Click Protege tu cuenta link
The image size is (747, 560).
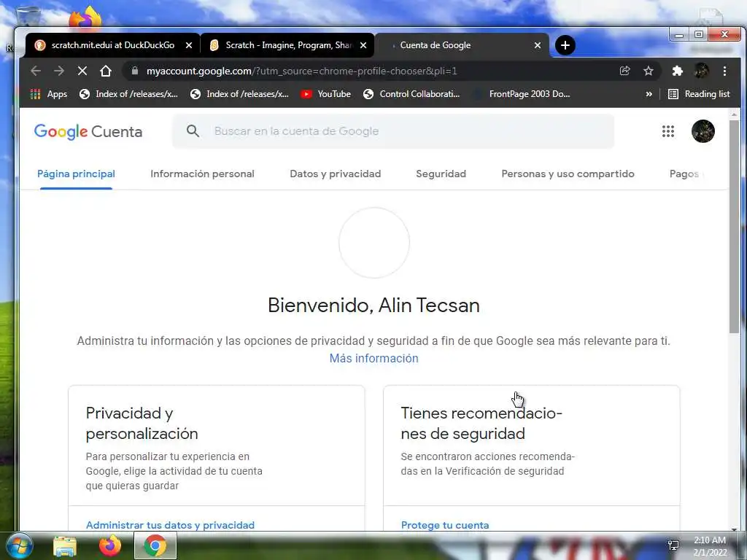pyautogui.click(x=445, y=525)
